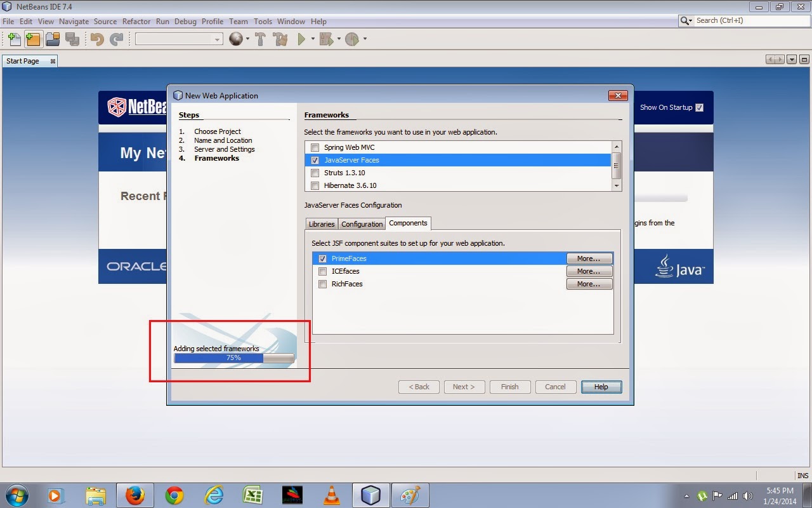Uncheck the PrimeFaces component checkbox
The width and height of the screenshot is (812, 508).
point(322,258)
